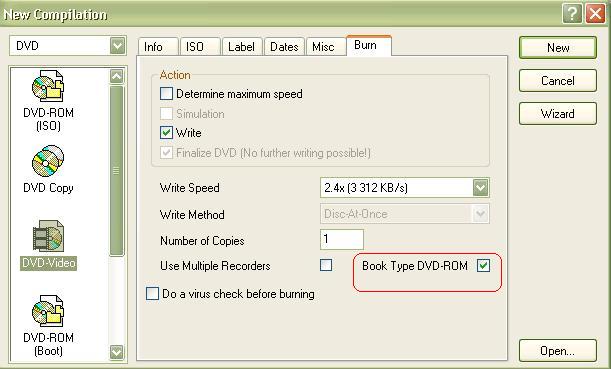Screen dimensions: 611x369
Task: Launch the Wizard button
Action: [558, 113]
